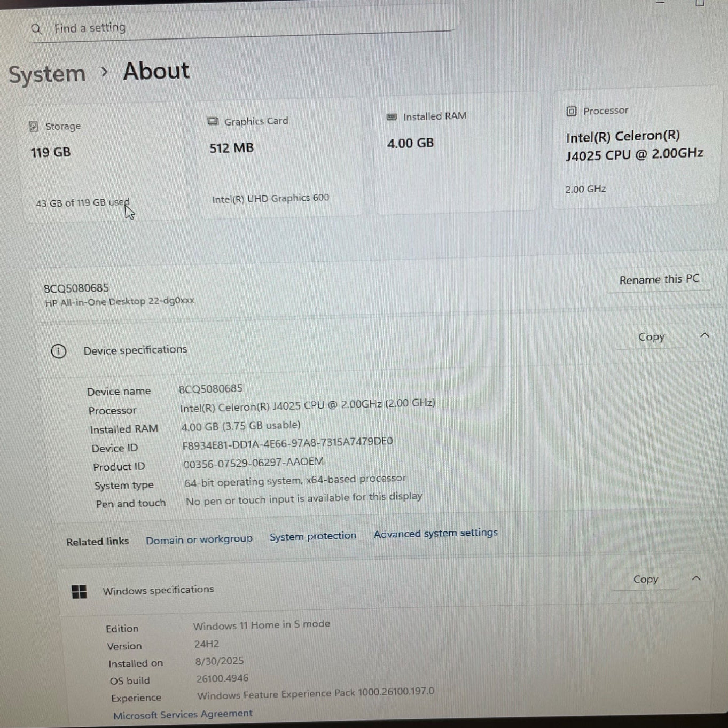This screenshot has height=728, width=728.
Task: Collapse the Windows specifications section
Action: coord(696,578)
